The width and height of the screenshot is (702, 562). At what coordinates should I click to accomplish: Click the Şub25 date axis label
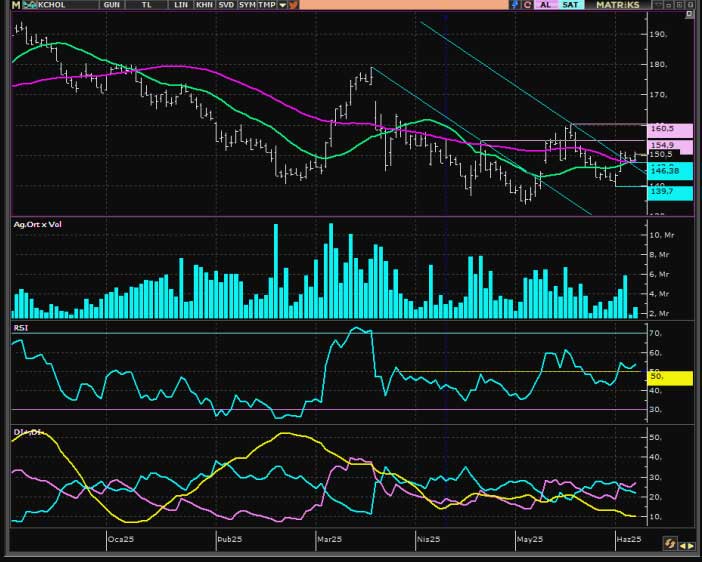coord(230,539)
